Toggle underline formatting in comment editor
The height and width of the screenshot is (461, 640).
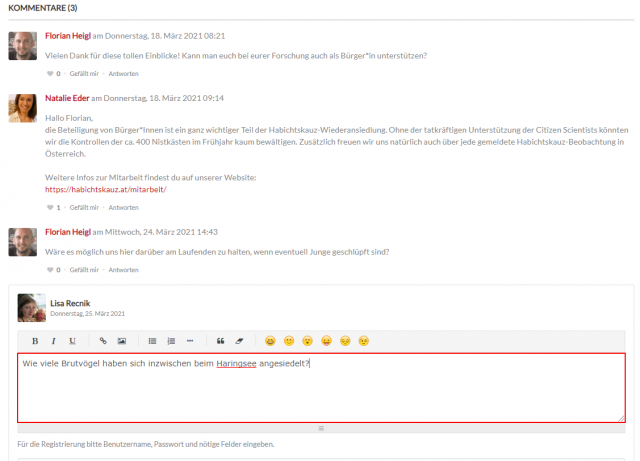point(72,341)
